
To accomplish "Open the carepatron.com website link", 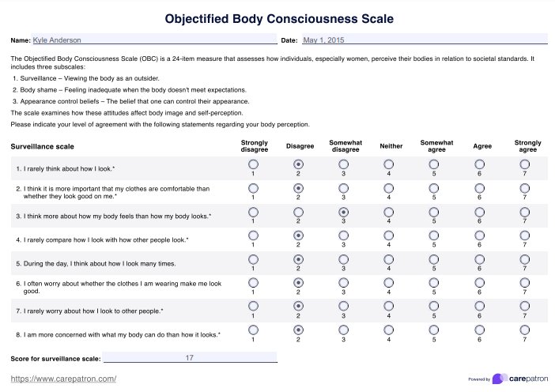I will coord(64,379).
